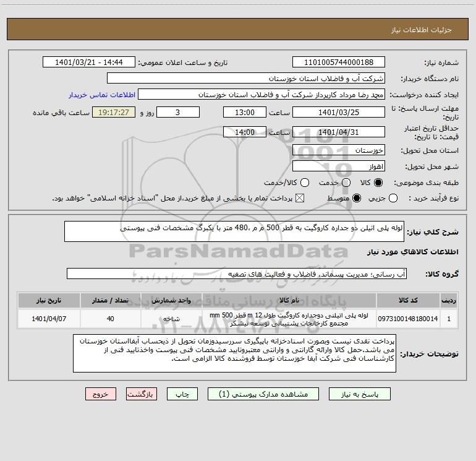Click the remaining days field showing 3

[178, 112]
